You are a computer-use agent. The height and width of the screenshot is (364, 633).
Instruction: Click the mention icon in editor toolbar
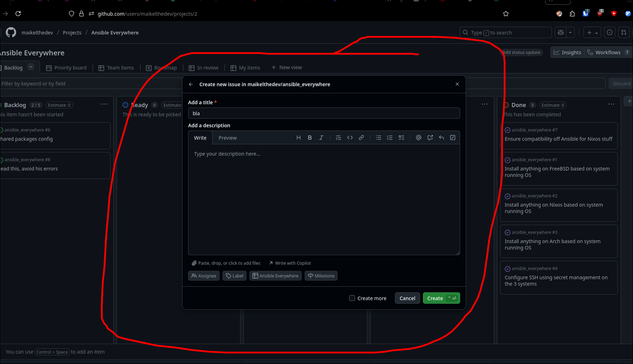[418, 138]
